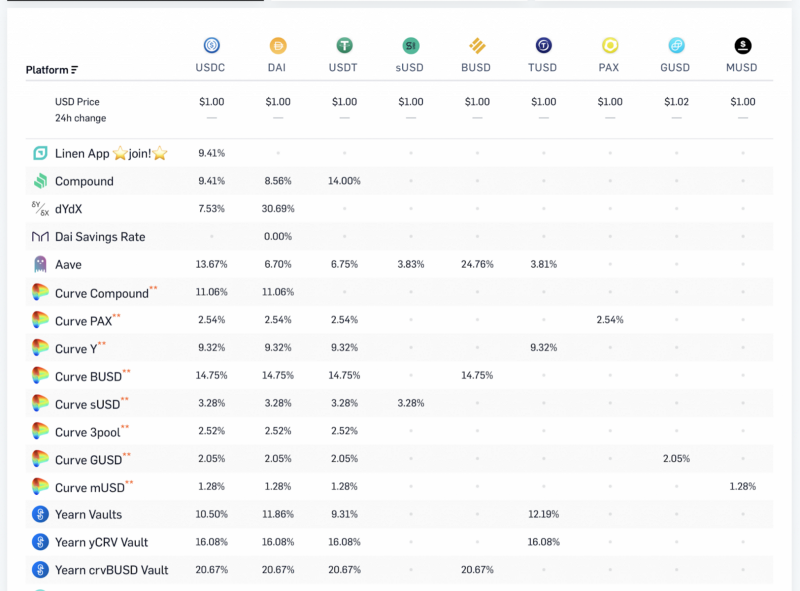Image resolution: width=800 pixels, height=591 pixels.
Task: Open the Curve BUSD name link
Action: click(88, 377)
